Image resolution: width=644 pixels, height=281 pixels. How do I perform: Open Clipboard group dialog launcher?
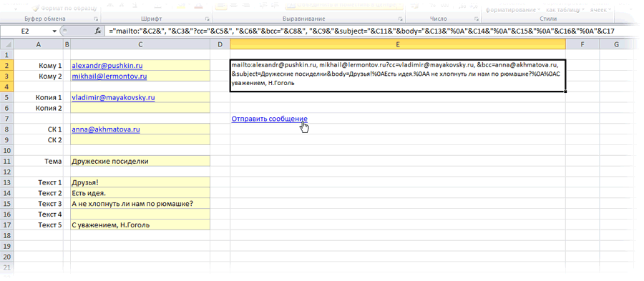96,19
